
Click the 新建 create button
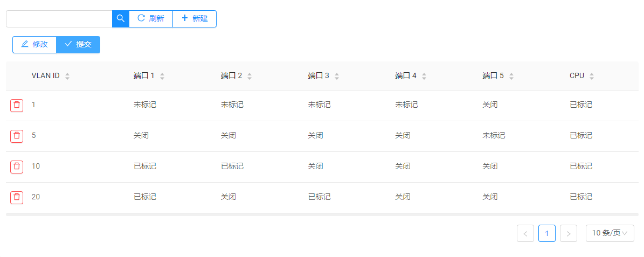tap(195, 18)
